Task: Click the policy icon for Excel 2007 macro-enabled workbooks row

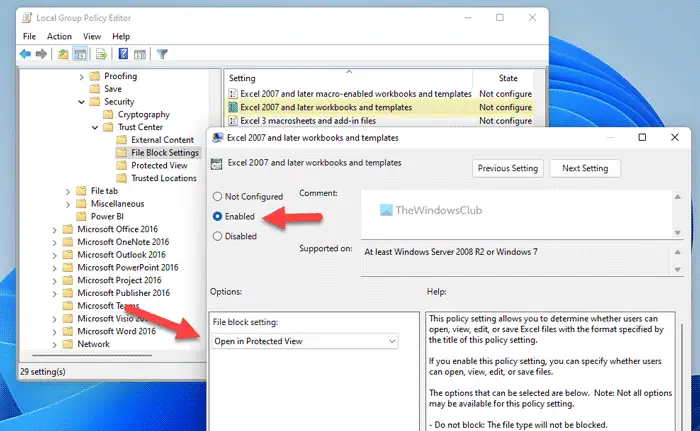Action: [233, 94]
